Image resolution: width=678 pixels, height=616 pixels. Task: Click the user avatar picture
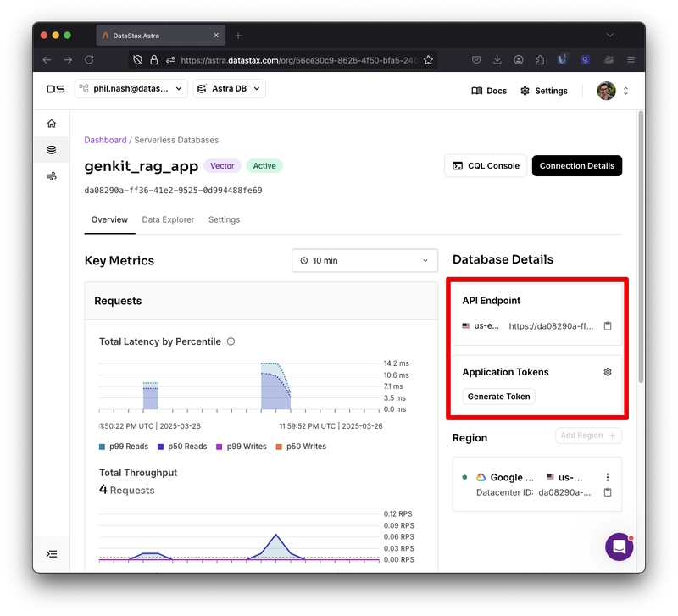pyautogui.click(x=606, y=91)
